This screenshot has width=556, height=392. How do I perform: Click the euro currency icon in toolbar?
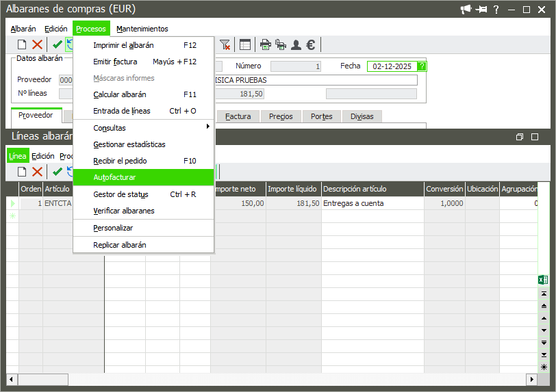[x=310, y=44]
